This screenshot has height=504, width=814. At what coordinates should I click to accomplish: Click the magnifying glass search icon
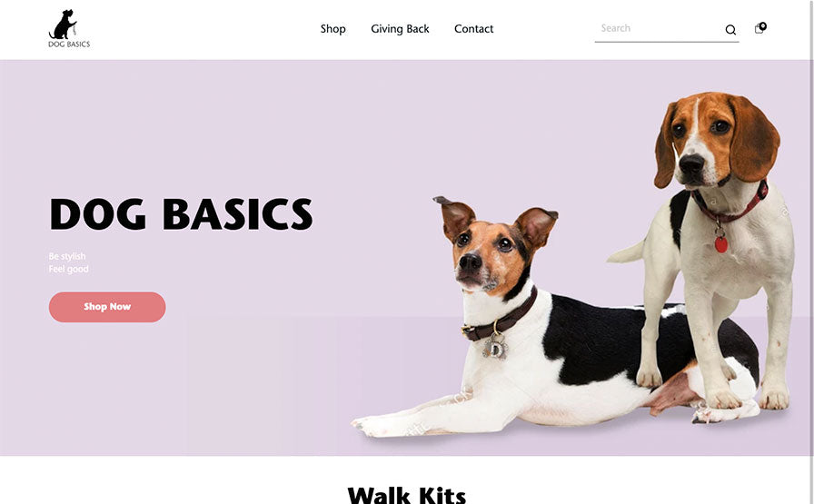(x=730, y=30)
